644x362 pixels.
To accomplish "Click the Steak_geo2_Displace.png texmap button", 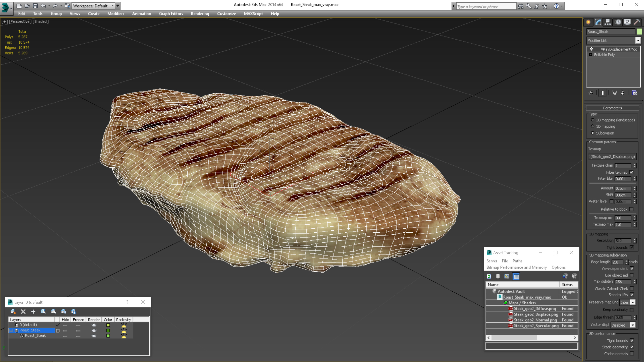I will click(x=612, y=157).
